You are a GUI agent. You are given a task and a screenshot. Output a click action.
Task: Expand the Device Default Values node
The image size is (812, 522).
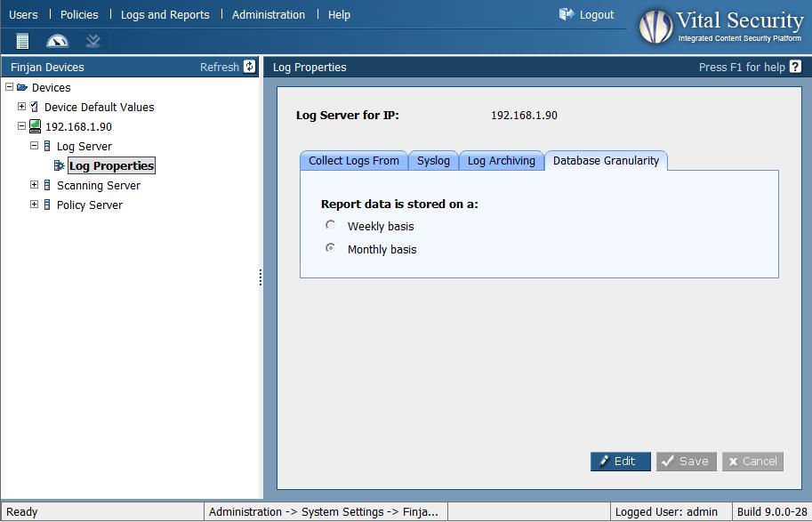pyautogui.click(x=22, y=107)
